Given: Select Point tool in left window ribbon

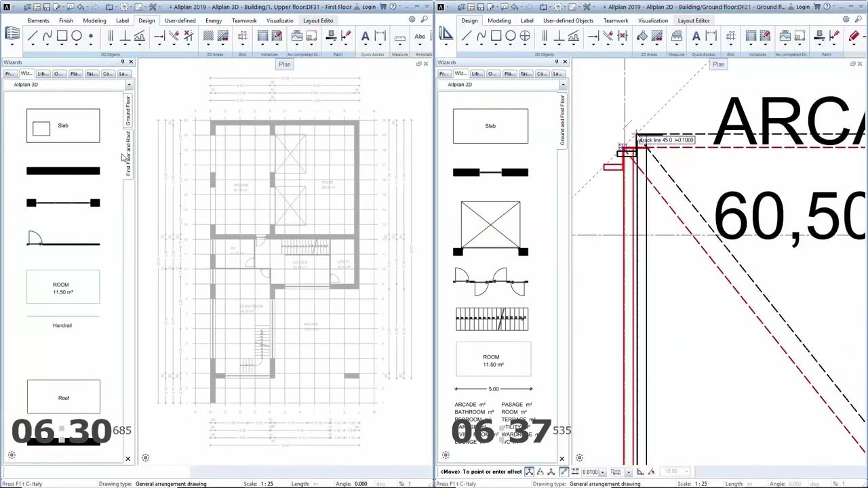Looking at the screenshot, I should tap(91, 36).
